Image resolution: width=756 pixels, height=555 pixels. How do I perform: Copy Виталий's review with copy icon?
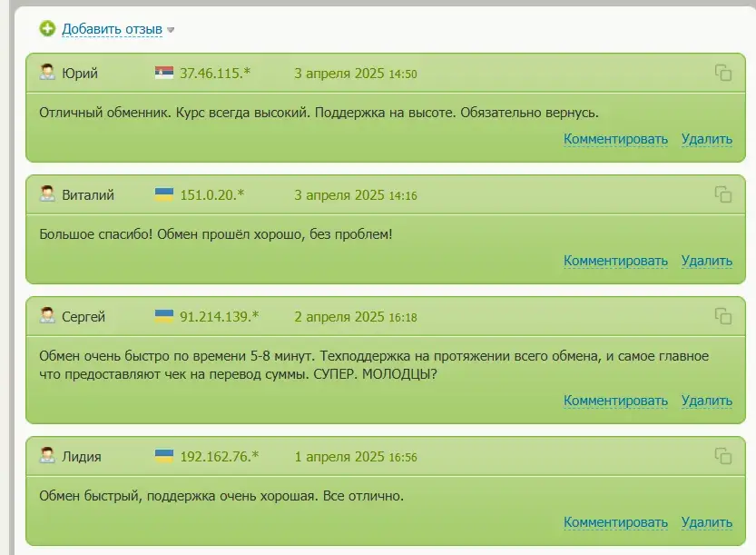pos(722,194)
